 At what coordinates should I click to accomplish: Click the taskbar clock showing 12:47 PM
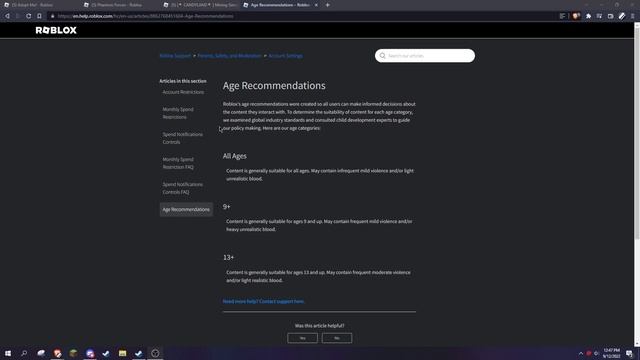(x=611, y=353)
